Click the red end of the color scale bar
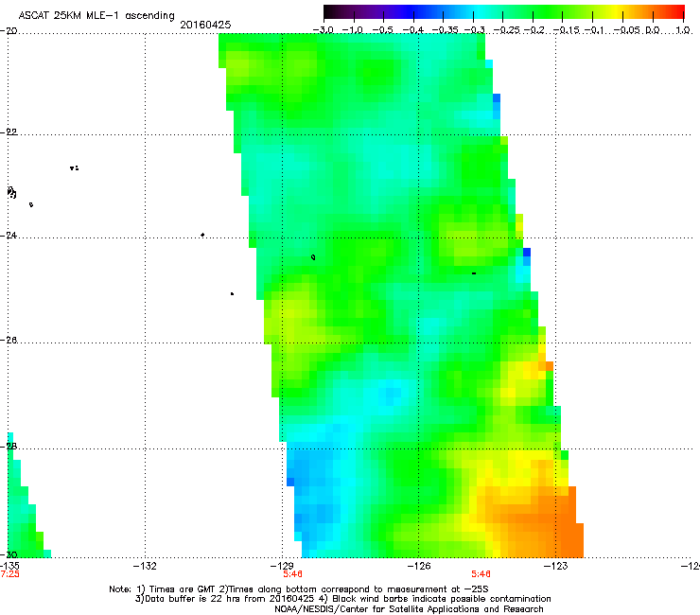The width and height of the screenshot is (700, 615). 676,11
